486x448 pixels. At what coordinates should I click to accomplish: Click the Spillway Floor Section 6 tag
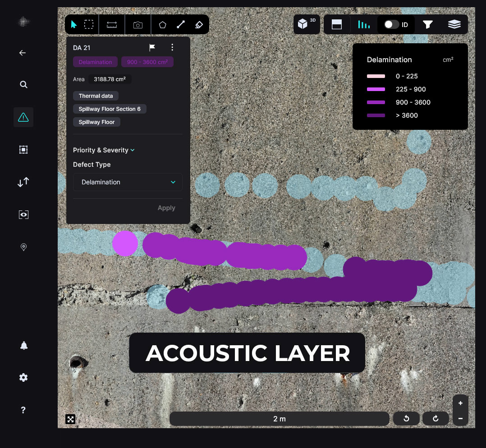110,109
